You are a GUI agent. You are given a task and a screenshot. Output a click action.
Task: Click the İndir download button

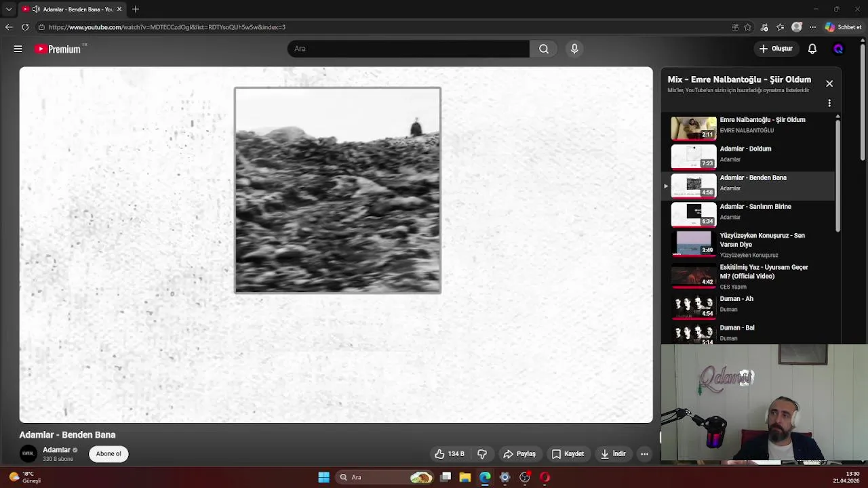pos(613,454)
